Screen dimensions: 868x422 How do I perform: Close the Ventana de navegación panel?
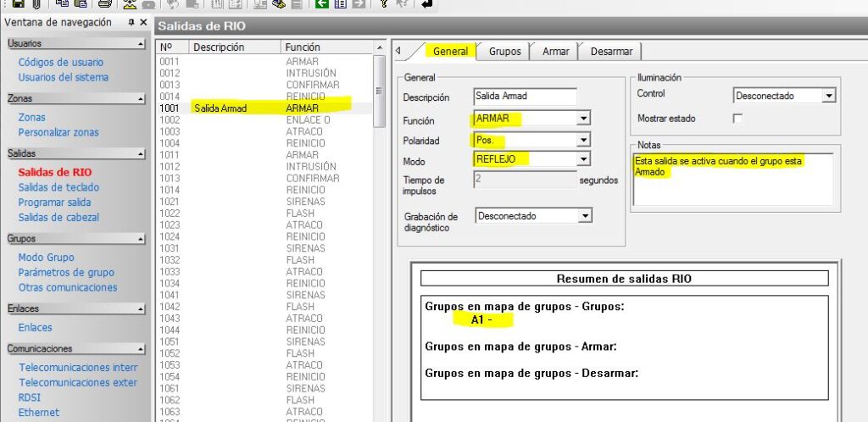coord(143,23)
